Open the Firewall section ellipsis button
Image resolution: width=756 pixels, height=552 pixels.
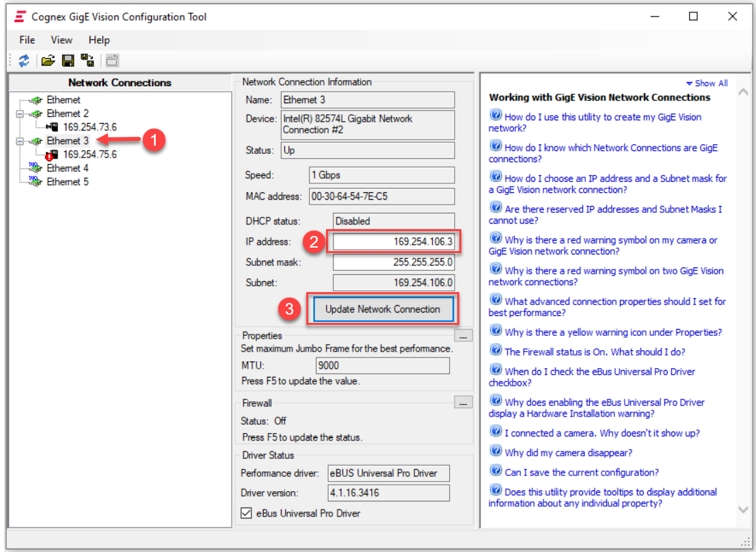point(463,403)
